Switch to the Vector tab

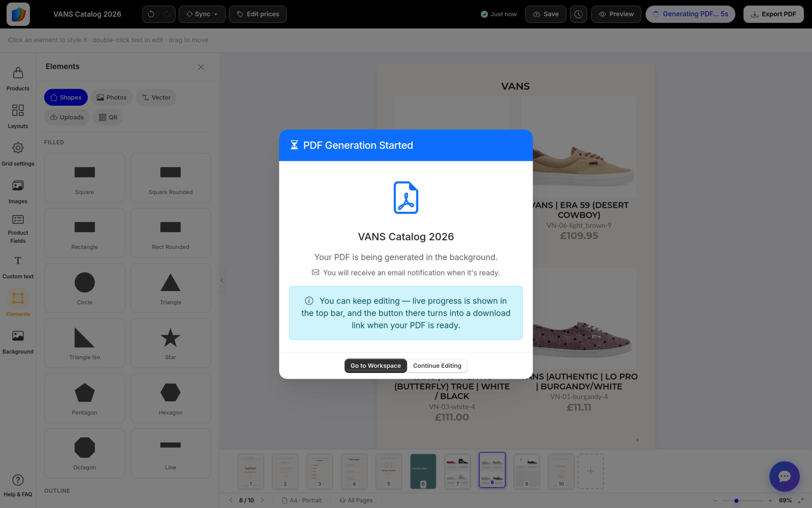coord(156,98)
